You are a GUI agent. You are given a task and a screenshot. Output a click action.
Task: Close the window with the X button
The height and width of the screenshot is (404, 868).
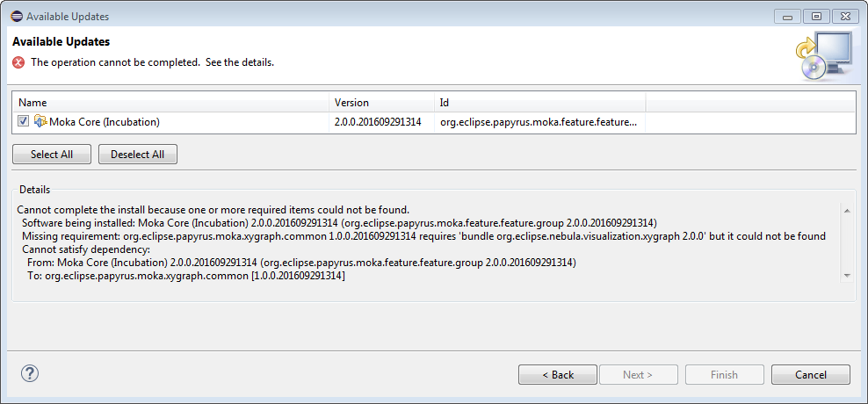[x=845, y=17]
